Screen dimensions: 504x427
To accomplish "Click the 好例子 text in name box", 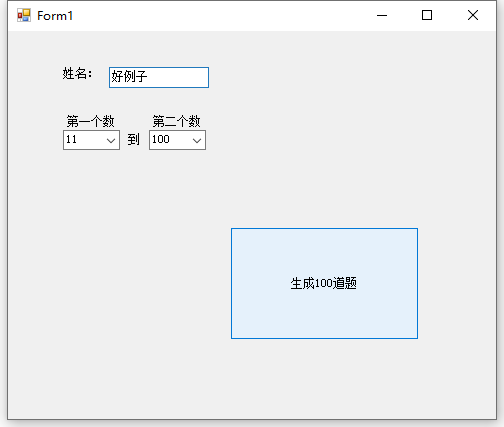I will point(129,76).
